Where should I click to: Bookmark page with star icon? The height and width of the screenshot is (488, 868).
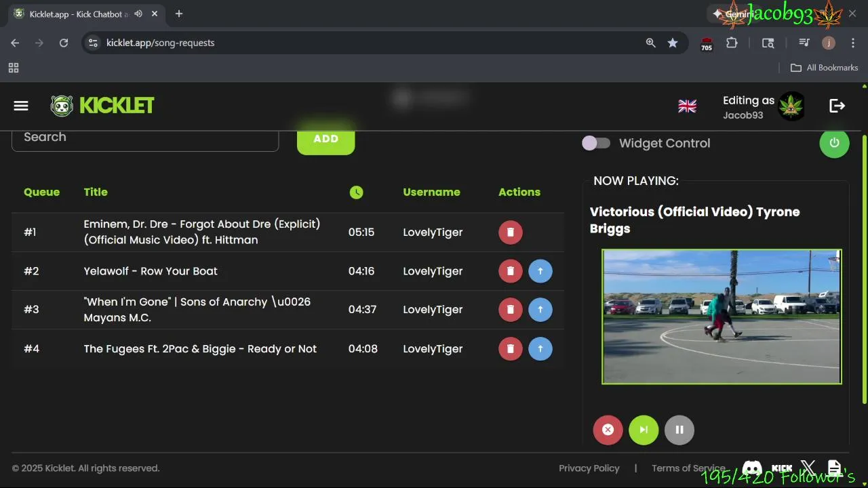click(x=672, y=43)
